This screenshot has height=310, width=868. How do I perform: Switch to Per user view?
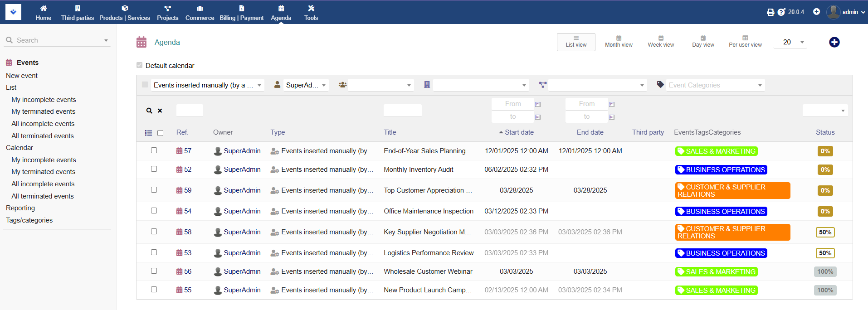click(745, 42)
